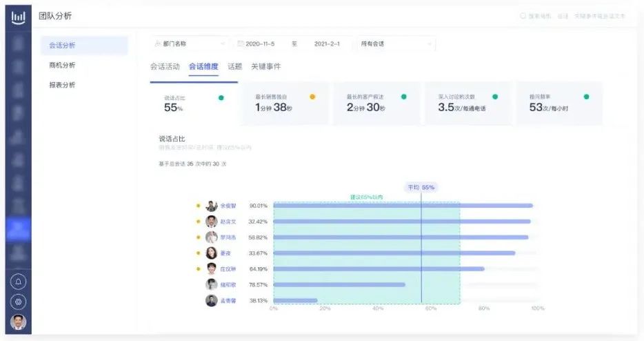Click green status dot on 3.5次 card
644x341 pixels.
point(495,97)
